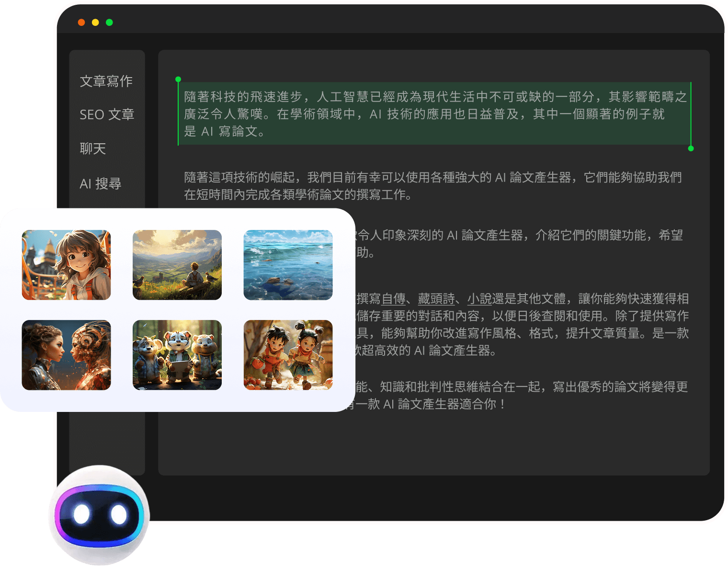Click the two running children thumbnail
This screenshot has height=570, width=728.
(288, 355)
